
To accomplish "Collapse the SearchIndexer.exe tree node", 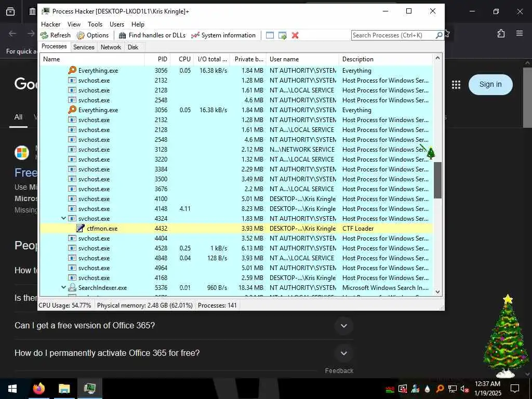I will coord(63,287).
